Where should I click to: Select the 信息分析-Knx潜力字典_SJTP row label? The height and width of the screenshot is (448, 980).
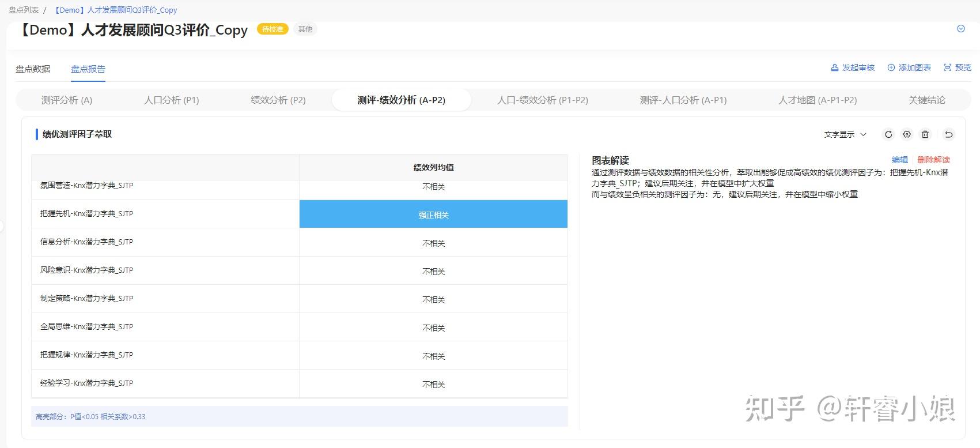coord(86,242)
